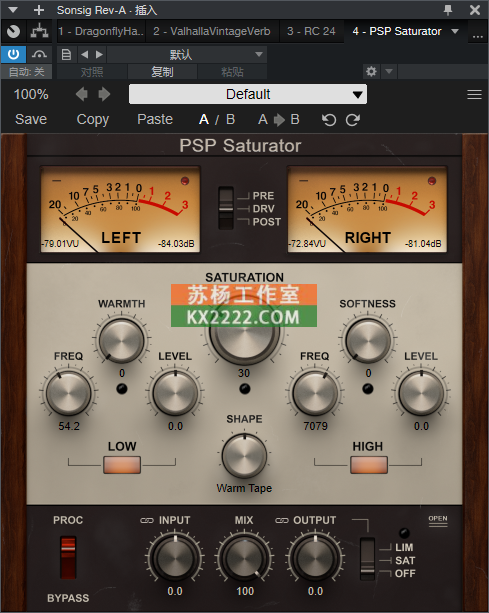Click the SHAPE knob set to Warm Tape
This screenshot has height=613, width=489.
point(244,455)
